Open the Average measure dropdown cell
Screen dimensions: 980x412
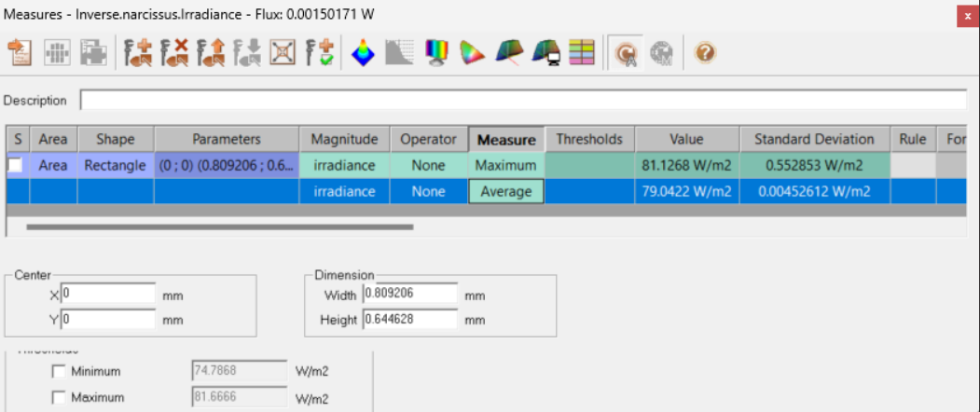tap(506, 191)
